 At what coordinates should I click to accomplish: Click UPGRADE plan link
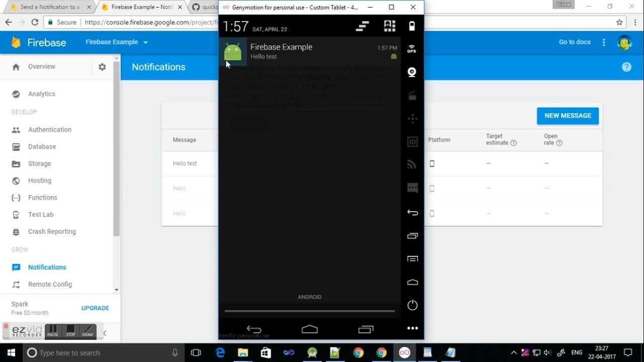[x=95, y=308]
